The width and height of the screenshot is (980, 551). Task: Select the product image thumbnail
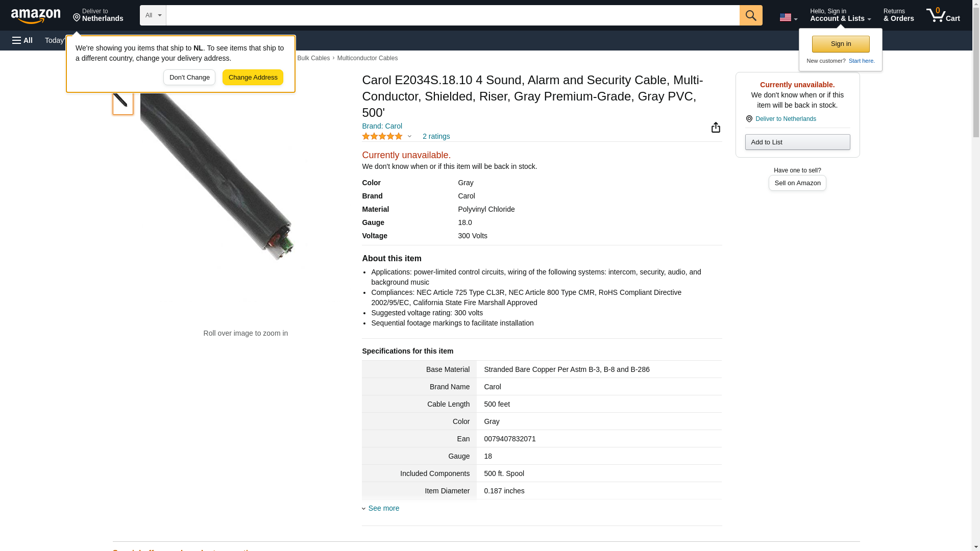point(122,101)
